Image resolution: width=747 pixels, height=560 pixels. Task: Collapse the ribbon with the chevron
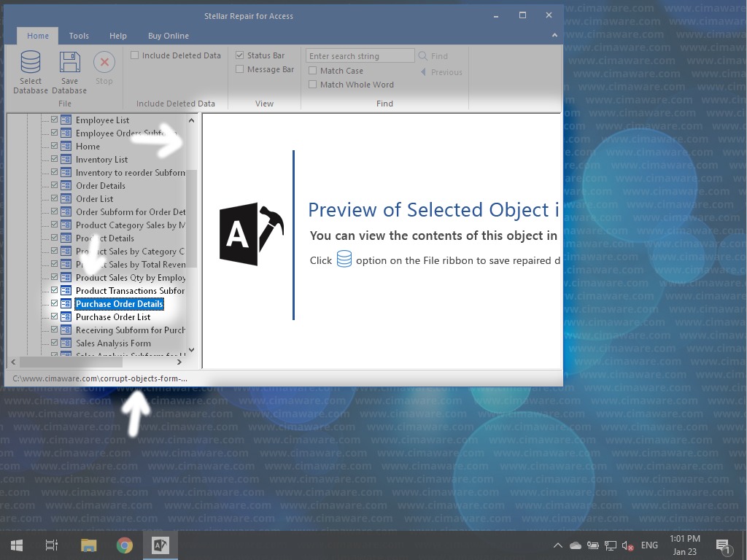tap(554, 35)
